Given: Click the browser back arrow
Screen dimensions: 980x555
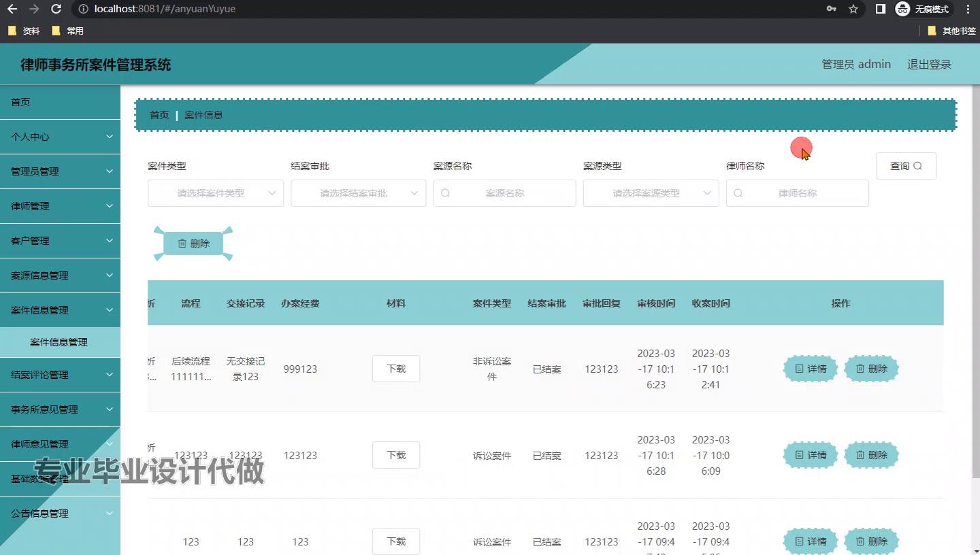Looking at the screenshot, I should pos(12,9).
